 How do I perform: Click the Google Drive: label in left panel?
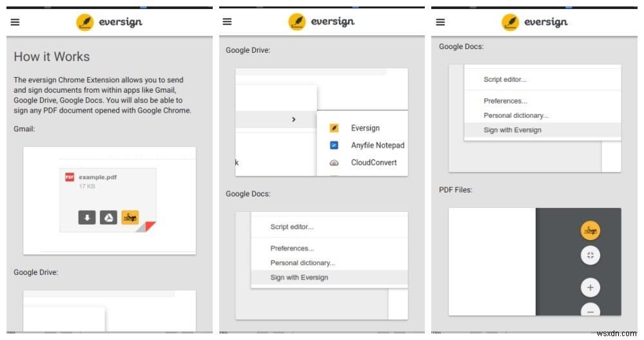(35, 272)
